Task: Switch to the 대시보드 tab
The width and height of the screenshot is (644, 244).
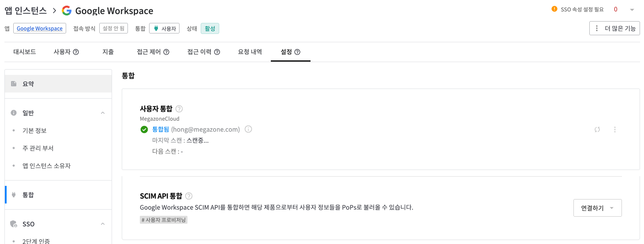Action: tap(25, 52)
